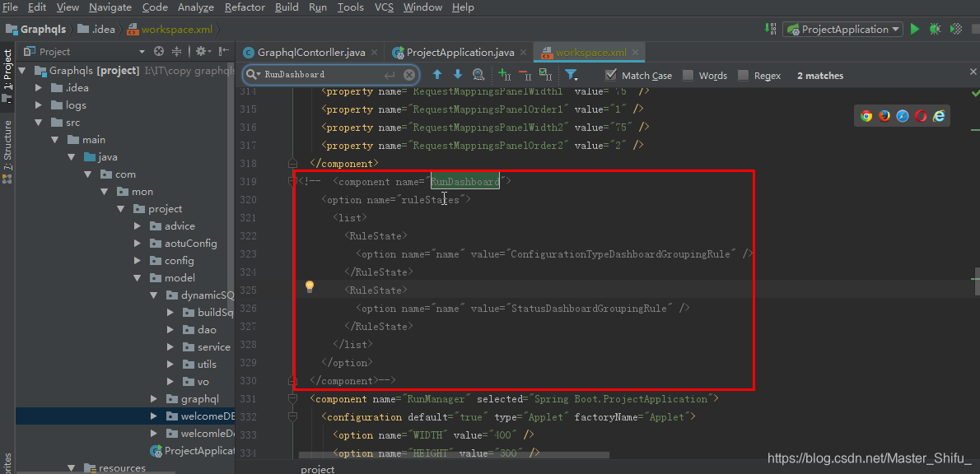Click Graphqls breadcrumb in navigation bar

click(36, 30)
